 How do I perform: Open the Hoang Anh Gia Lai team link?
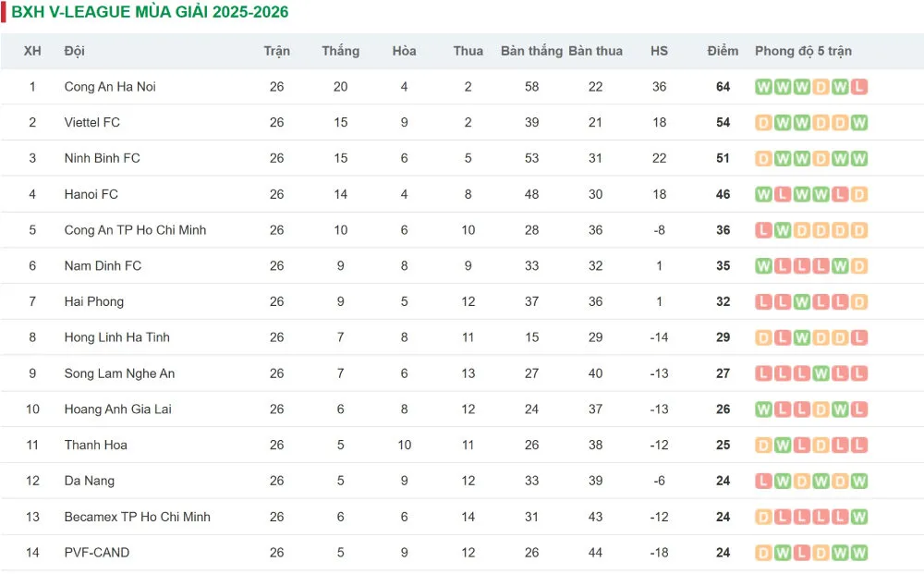pyautogui.click(x=118, y=409)
